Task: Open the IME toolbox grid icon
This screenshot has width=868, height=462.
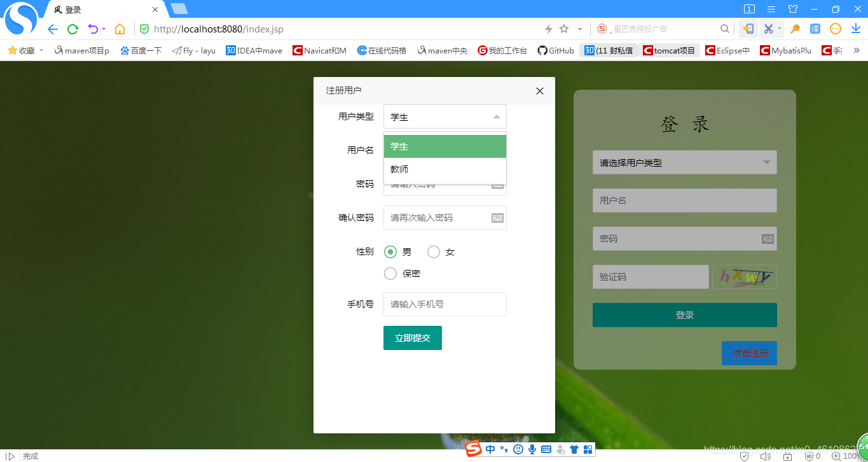Action: [x=588, y=449]
